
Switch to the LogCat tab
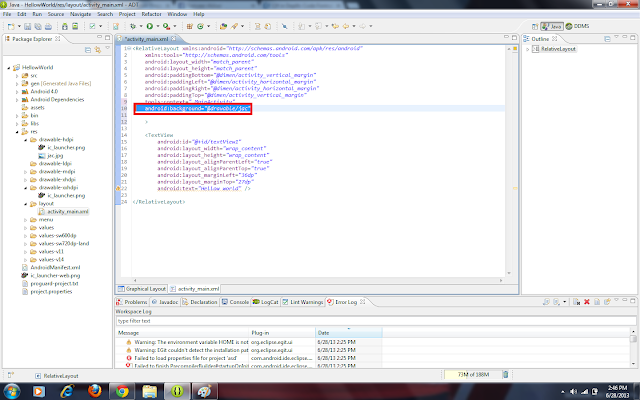(265, 302)
